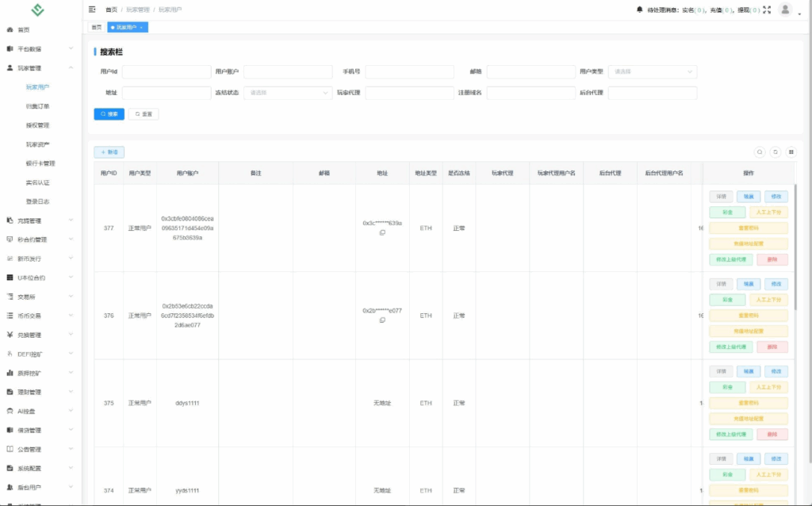Screen dimensions: 812x506
Task: Switch to the 首页 page tab
Action: [97, 27]
